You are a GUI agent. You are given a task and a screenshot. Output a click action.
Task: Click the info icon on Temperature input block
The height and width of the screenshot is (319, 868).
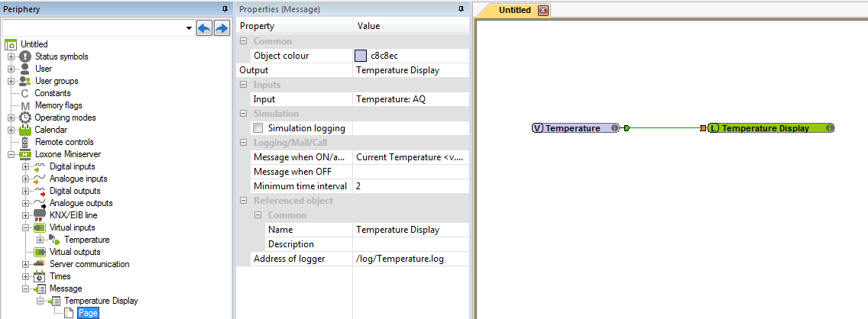coord(614,128)
